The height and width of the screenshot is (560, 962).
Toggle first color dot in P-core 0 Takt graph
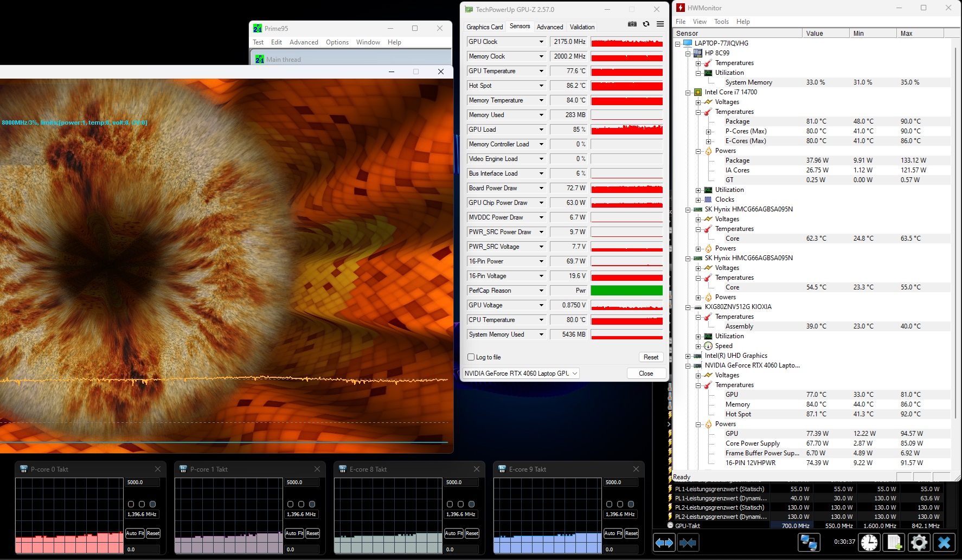coord(131,504)
